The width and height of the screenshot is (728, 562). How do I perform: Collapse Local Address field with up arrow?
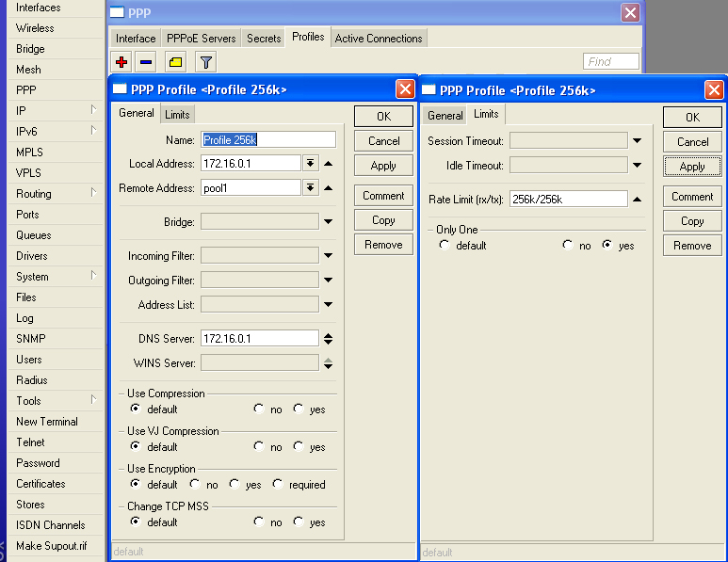[x=329, y=164]
